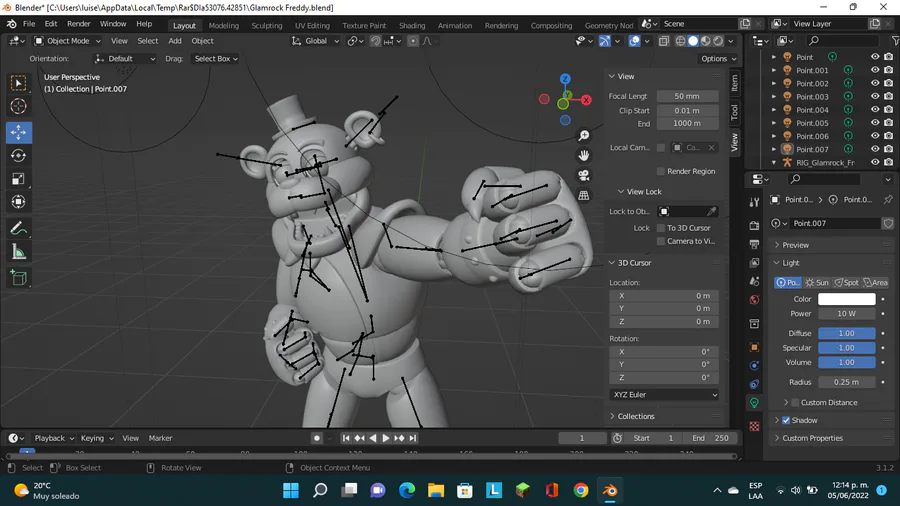This screenshot has height=506, width=900.
Task: Set light type to Area
Action: pyautogui.click(x=875, y=283)
